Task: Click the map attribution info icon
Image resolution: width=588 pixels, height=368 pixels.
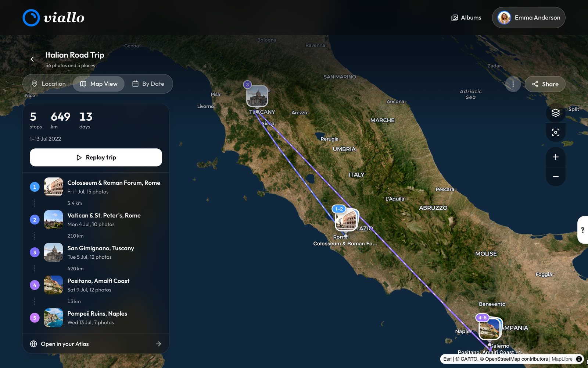Action: tap(579, 359)
